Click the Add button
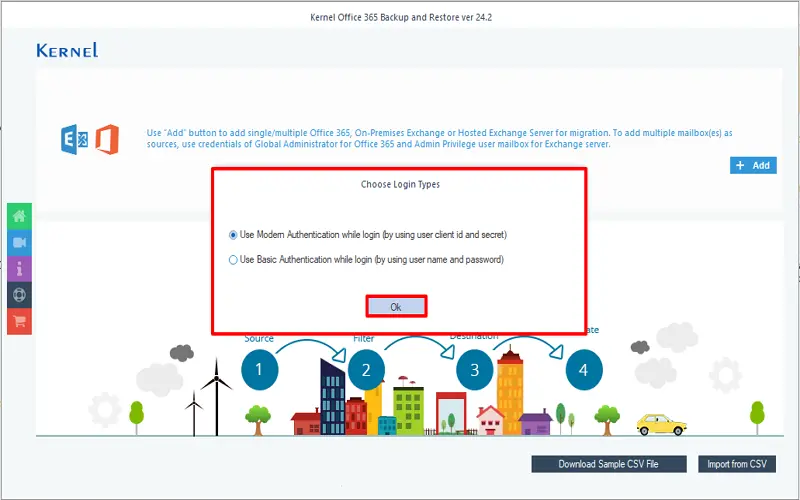 tap(753, 165)
